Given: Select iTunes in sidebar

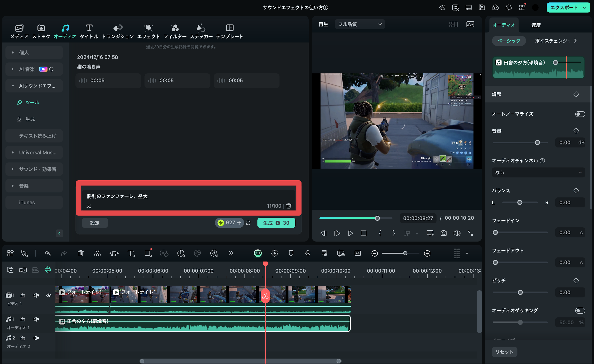Looking at the screenshot, I should 34,202.
